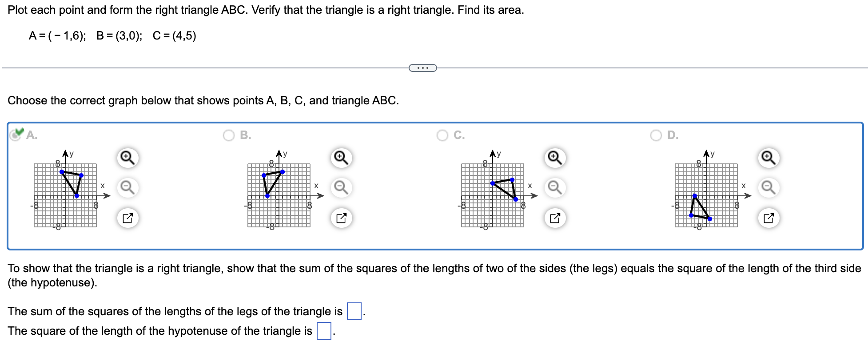Select answer choice D
The width and height of the screenshot is (868, 353).
pyautogui.click(x=657, y=135)
